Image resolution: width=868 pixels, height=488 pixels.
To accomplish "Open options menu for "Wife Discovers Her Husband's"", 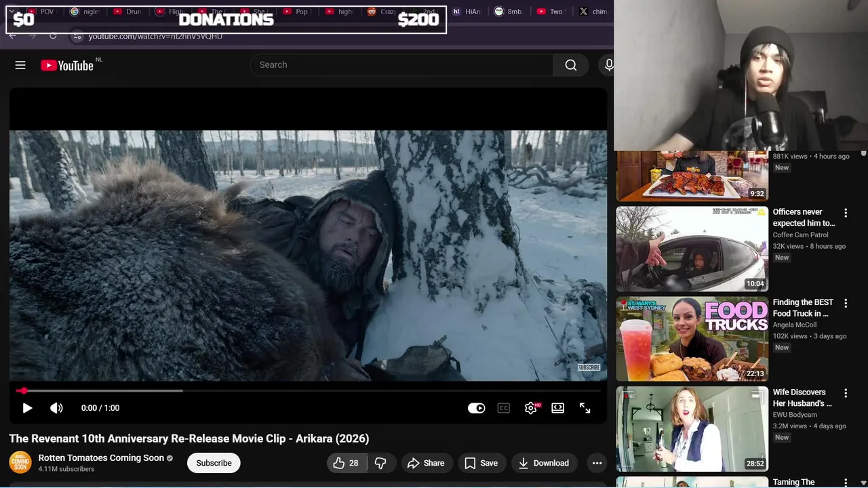I will (846, 393).
